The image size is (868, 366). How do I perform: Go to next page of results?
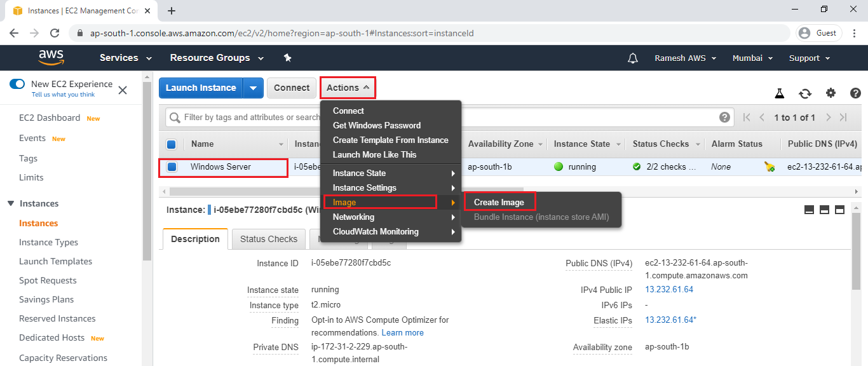(x=829, y=118)
